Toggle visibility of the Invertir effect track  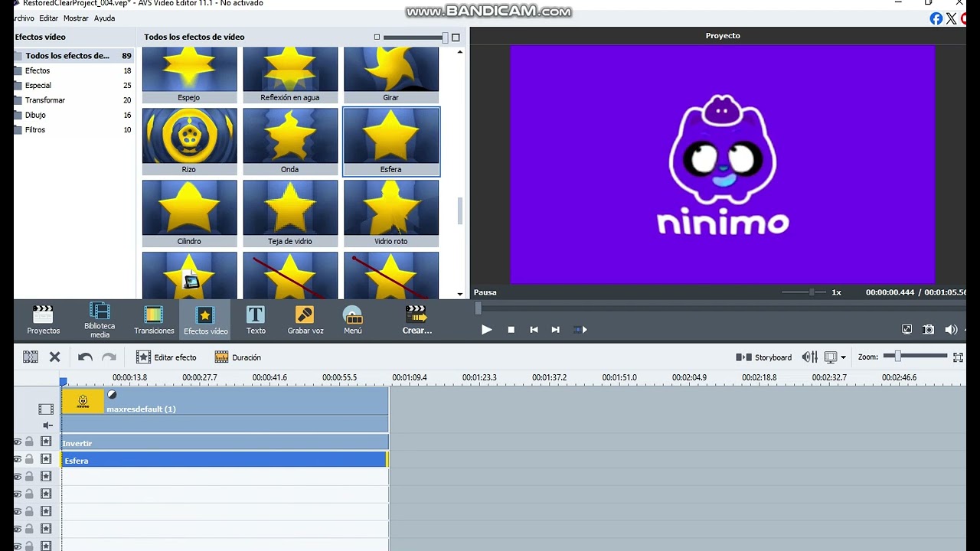17,442
